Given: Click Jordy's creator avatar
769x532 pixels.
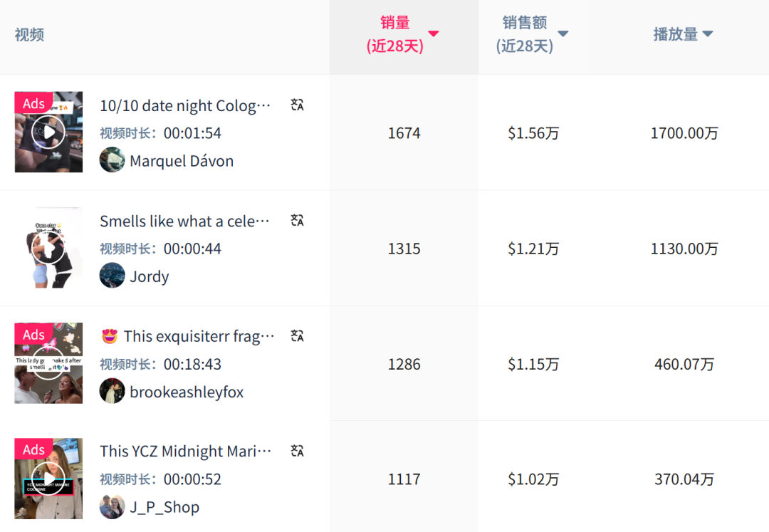Looking at the screenshot, I should (x=112, y=276).
